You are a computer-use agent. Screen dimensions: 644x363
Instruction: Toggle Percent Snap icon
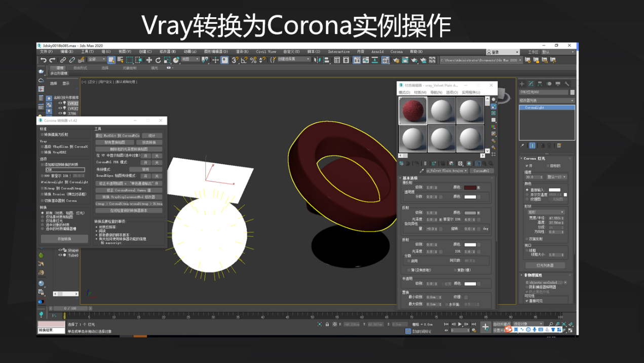253,60
